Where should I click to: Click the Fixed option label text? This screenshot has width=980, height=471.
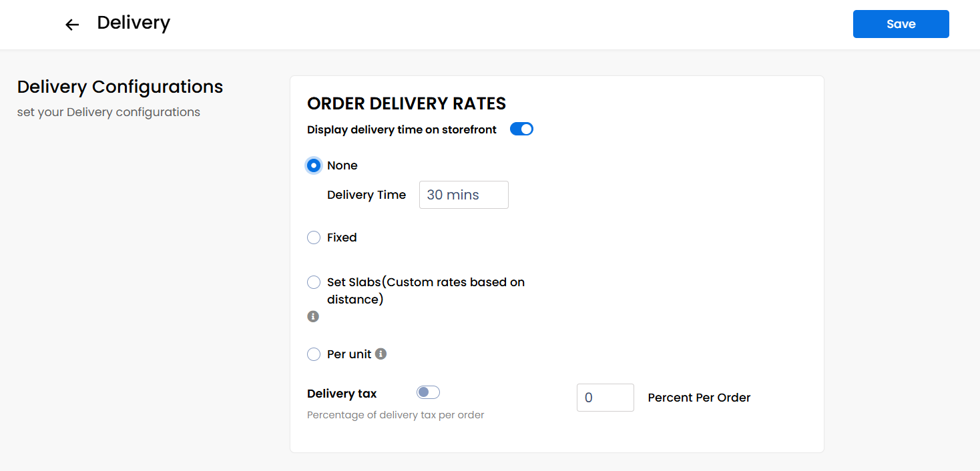[342, 238]
